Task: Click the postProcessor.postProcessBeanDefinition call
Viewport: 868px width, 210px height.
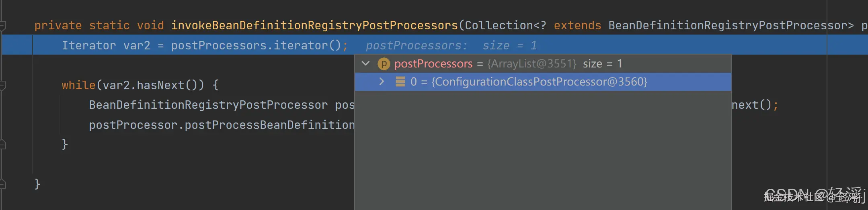Action: [x=222, y=125]
